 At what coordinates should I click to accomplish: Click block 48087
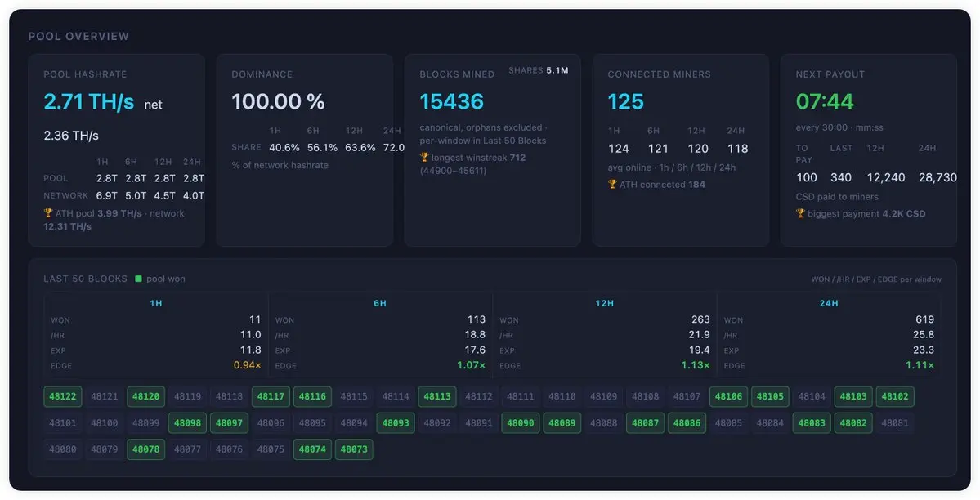click(x=645, y=423)
